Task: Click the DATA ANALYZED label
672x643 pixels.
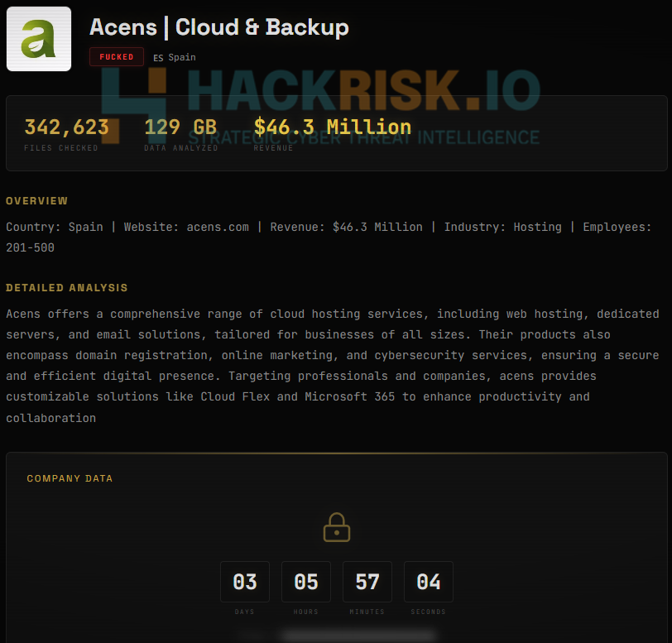Action: click(x=181, y=148)
